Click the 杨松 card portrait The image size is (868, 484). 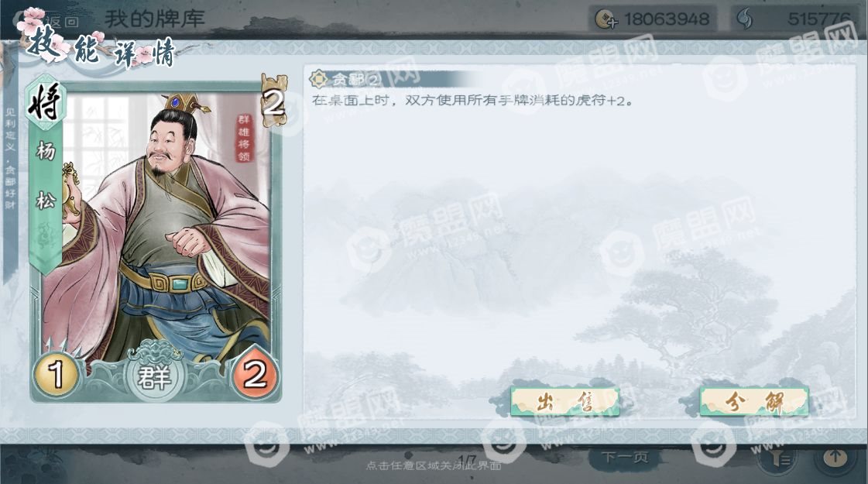point(166,227)
